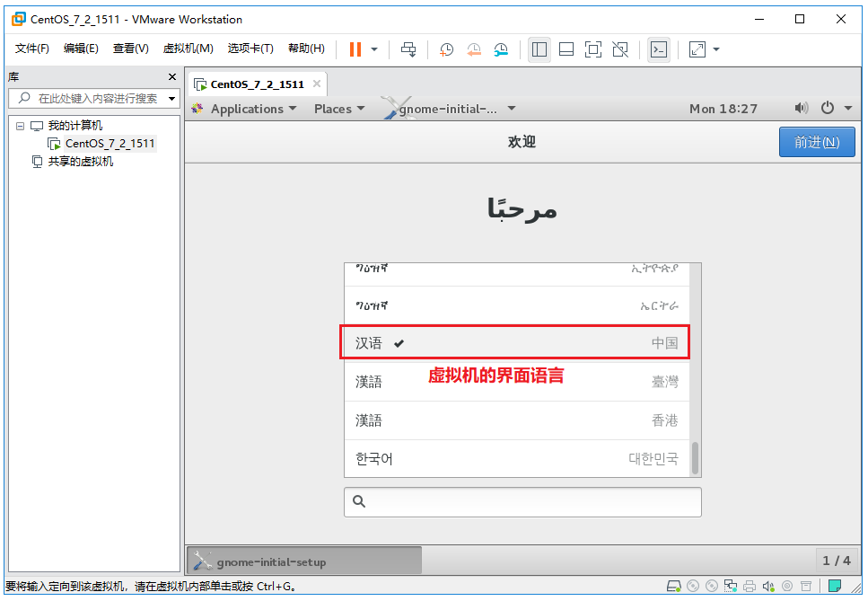
Task: Click the 欢迎 header title text
Action: click(522, 142)
